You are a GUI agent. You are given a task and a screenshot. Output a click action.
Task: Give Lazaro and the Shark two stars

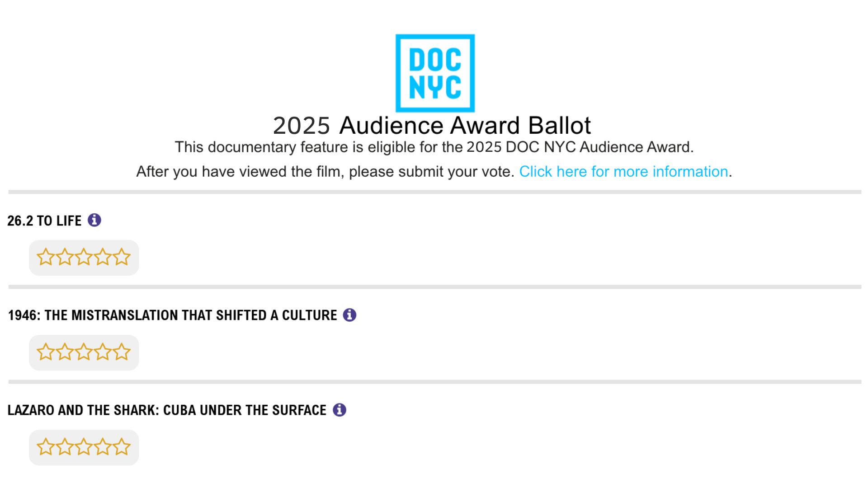point(65,447)
